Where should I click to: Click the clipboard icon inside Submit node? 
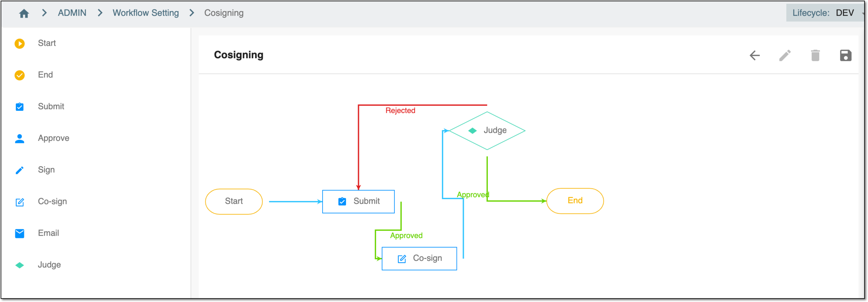(342, 202)
